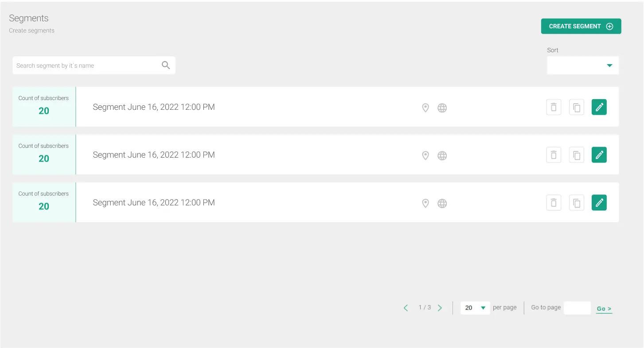Edit the first segment via pencil icon
This screenshot has width=644, height=348.
pos(599,107)
